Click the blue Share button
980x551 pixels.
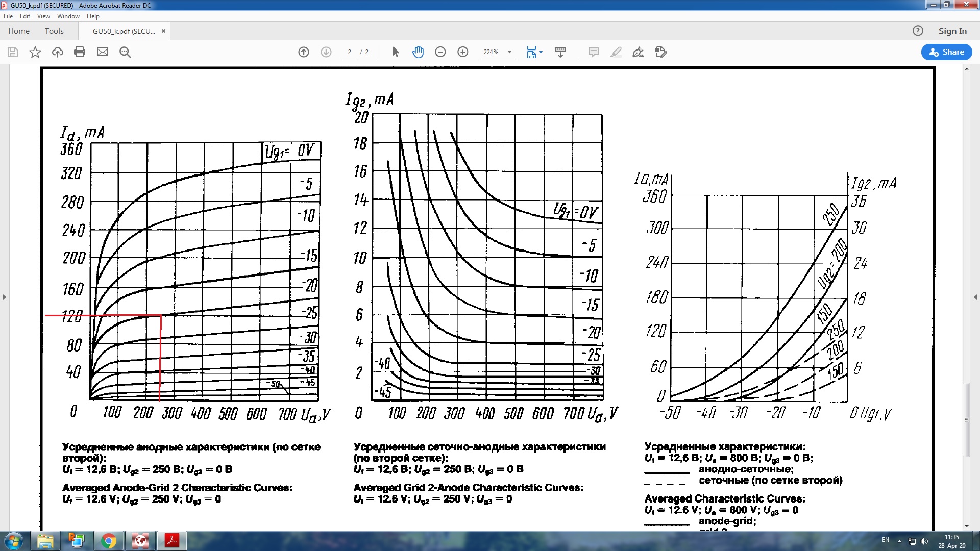coord(947,52)
